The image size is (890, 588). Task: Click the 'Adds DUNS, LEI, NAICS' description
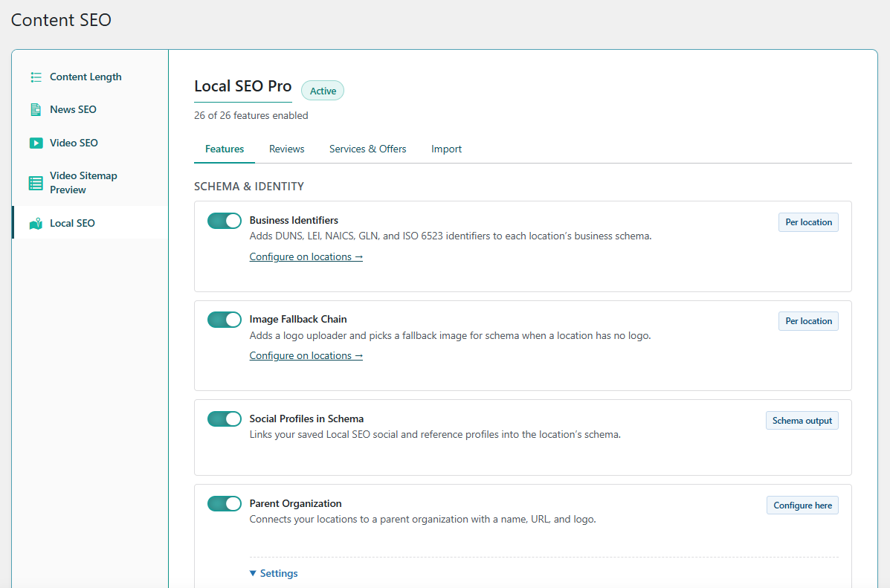click(x=450, y=236)
